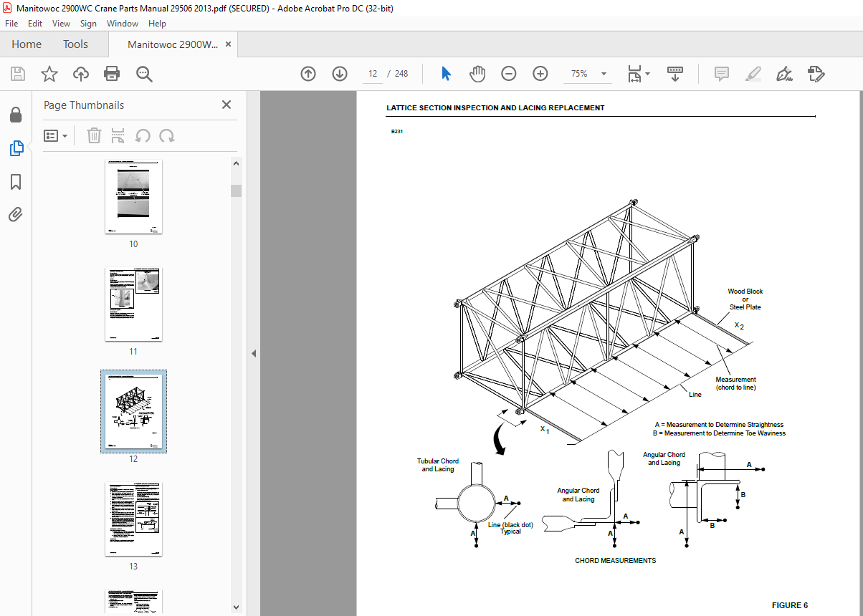This screenshot has width=863, height=616.
Task: Click the fill and sign icon
Action: coord(816,74)
